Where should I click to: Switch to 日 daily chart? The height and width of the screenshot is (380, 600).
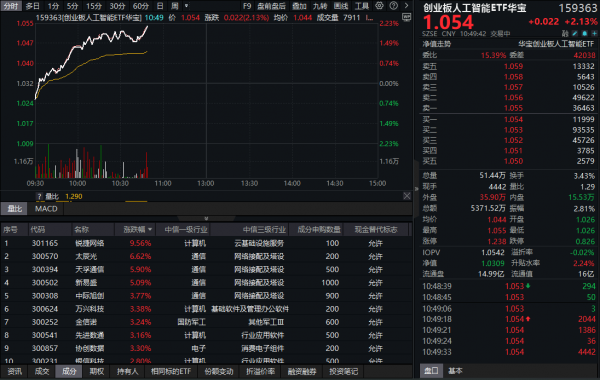pos(160,6)
